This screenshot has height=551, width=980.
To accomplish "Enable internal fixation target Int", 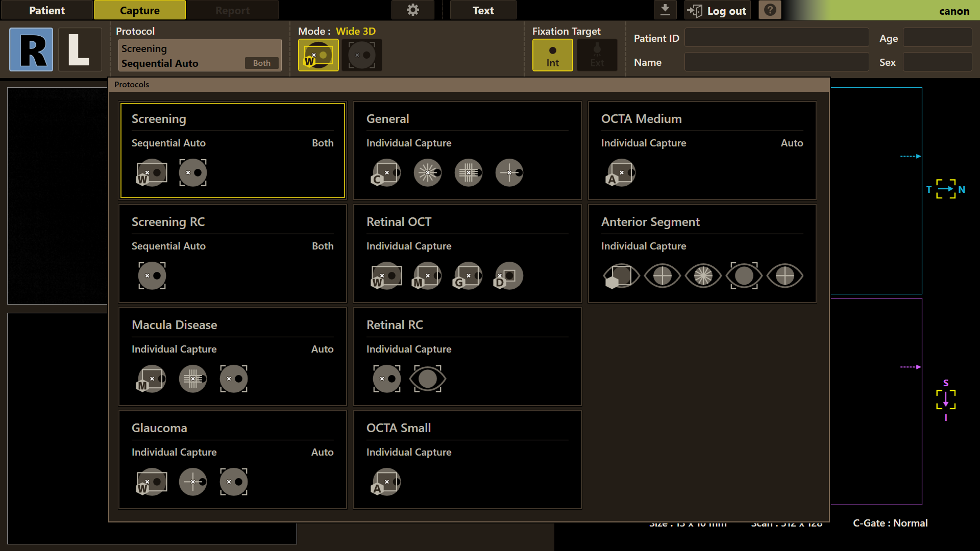I will (x=552, y=55).
